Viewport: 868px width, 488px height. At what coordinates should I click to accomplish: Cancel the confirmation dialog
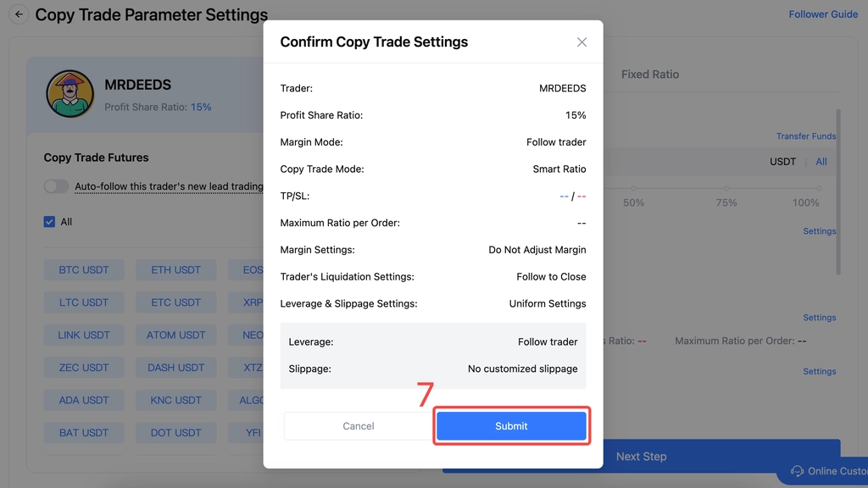pos(359,426)
